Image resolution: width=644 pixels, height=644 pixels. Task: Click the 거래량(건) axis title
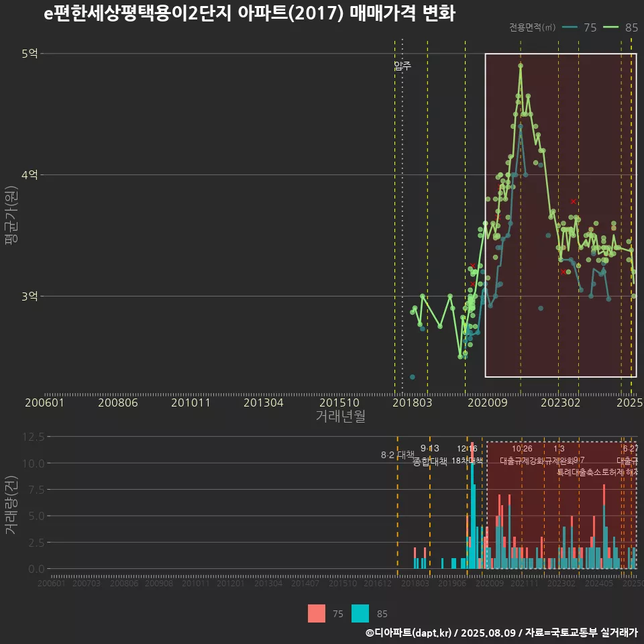coord(11,504)
